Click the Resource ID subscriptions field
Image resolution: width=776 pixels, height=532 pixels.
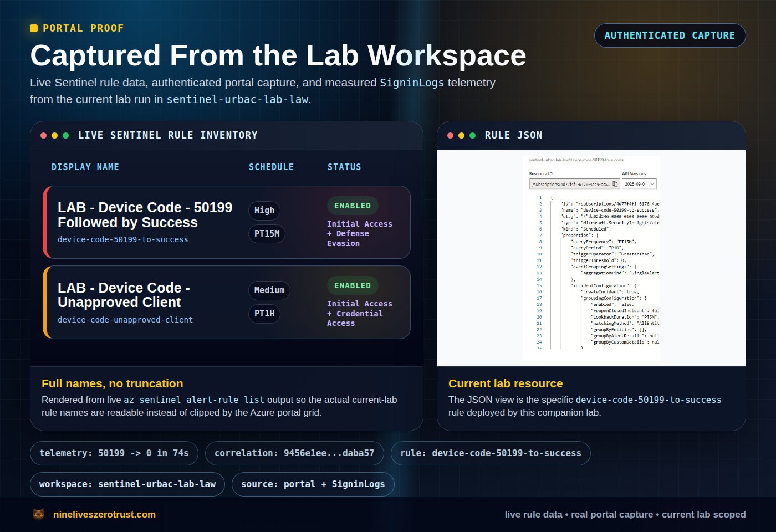[x=570, y=184]
